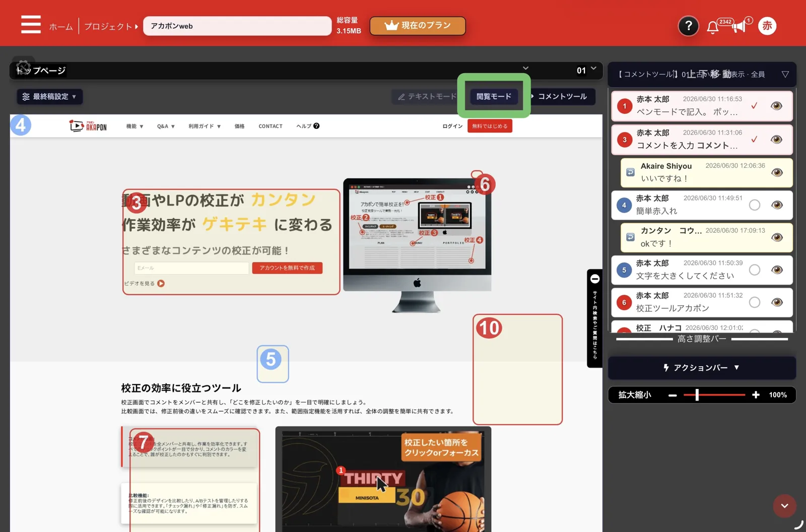Image resolution: width=806 pixels, height=532 pixels.
Task: Click the 100% zoom value
Action: coord(777,395)
